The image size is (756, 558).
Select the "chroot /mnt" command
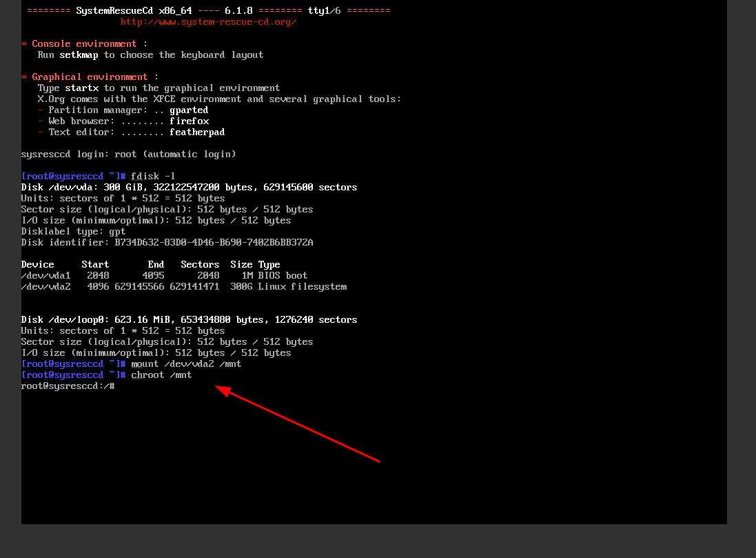coord(161,375)
